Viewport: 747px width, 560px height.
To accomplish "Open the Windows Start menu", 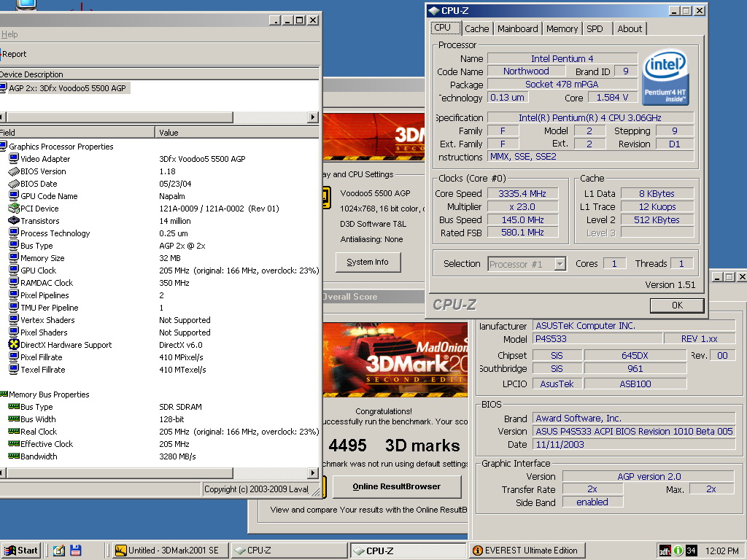I will pyautogui.click(x=21, y=551).
